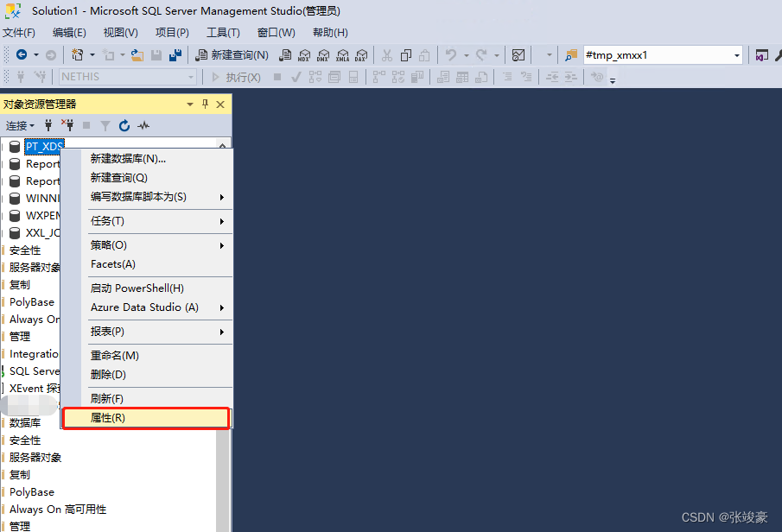
Task: Click 刷新(F) in the context menu
Action: [x=107, y=399]
